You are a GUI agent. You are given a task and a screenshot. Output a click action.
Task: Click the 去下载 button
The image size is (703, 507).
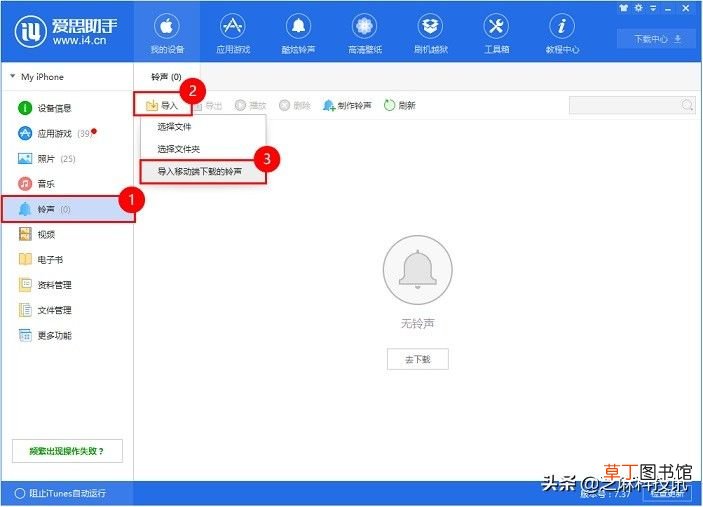click(x=418, y=359)
